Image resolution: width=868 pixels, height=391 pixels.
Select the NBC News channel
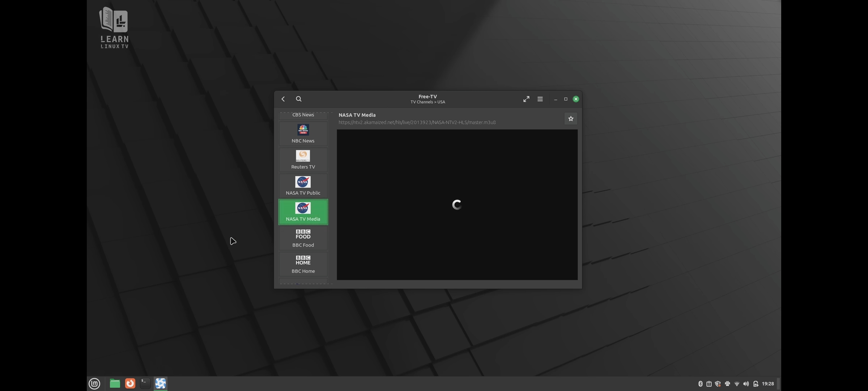tap(303, 134)
